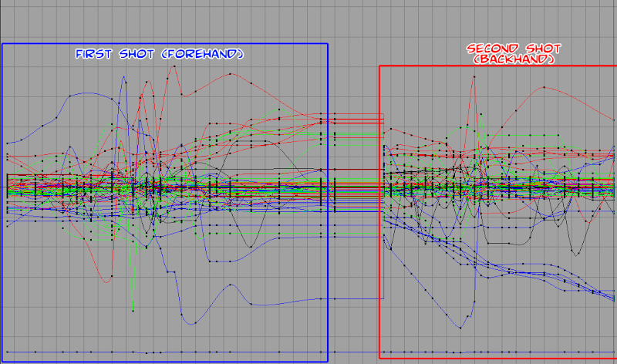Image resolution: width=617 pixels, height=364 pixels.
Task: Select the lowest blue keyframe in Second Shot
Action: tap(464, 325)
